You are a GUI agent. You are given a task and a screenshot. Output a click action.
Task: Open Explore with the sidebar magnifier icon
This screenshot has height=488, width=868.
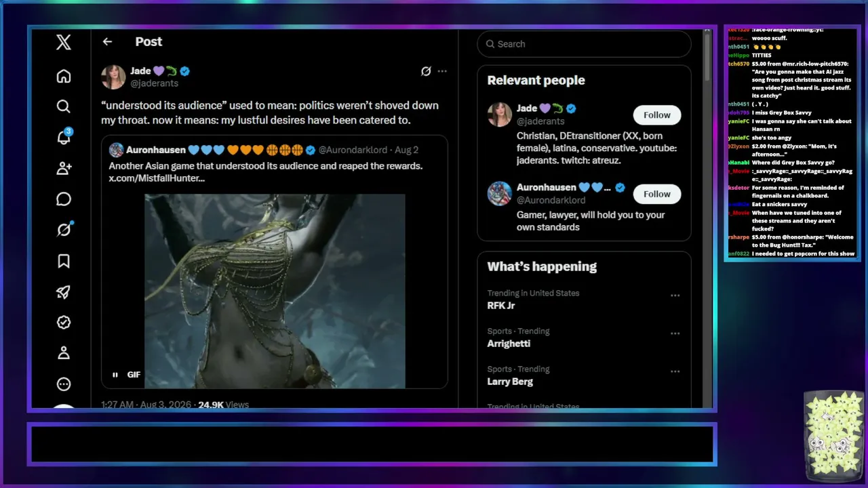(x=64, y=106)
